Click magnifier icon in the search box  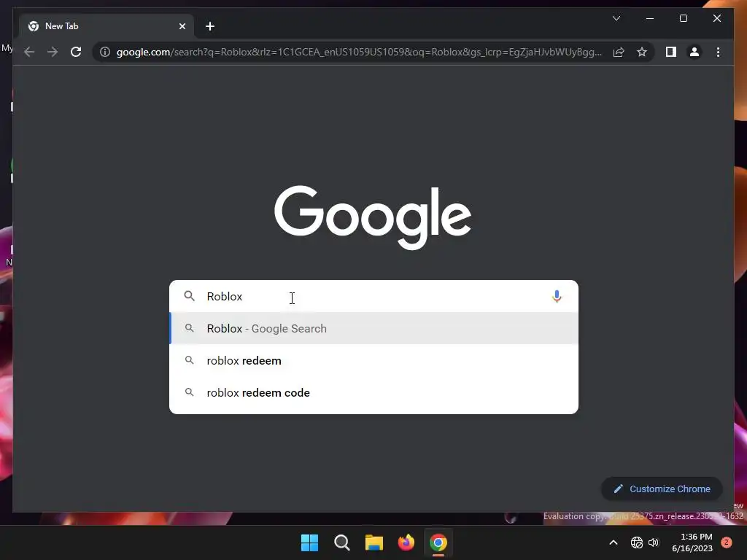[x=189, y=296]
